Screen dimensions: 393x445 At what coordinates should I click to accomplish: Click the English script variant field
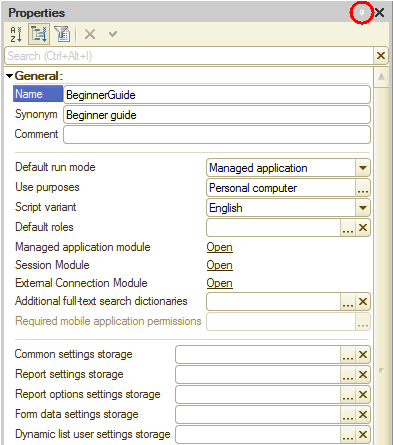point(281,208)
